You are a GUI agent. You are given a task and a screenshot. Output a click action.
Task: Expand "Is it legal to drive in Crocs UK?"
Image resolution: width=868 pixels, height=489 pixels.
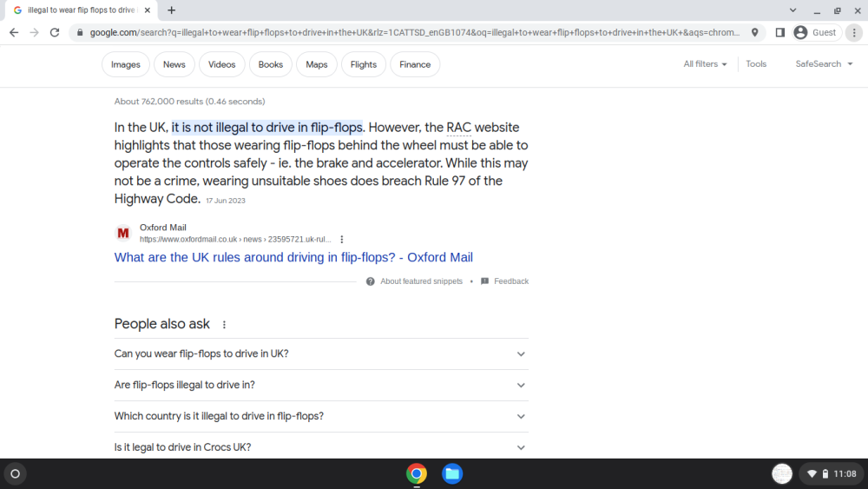pyautogui.click(x=321, y=447)
